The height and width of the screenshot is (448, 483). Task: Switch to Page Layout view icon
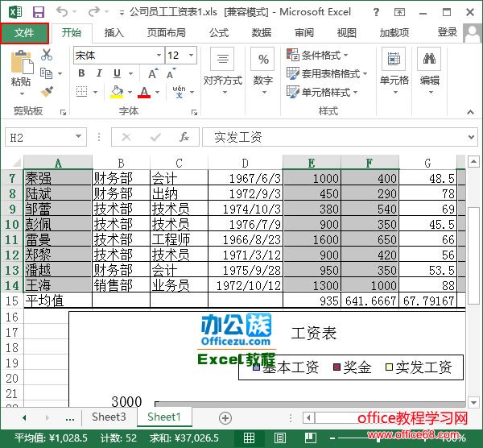(279, 438)
